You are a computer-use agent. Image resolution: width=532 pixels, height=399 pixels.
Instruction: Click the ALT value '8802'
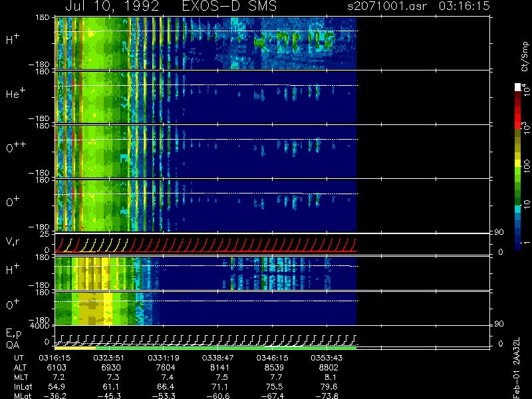coord(329,368)
